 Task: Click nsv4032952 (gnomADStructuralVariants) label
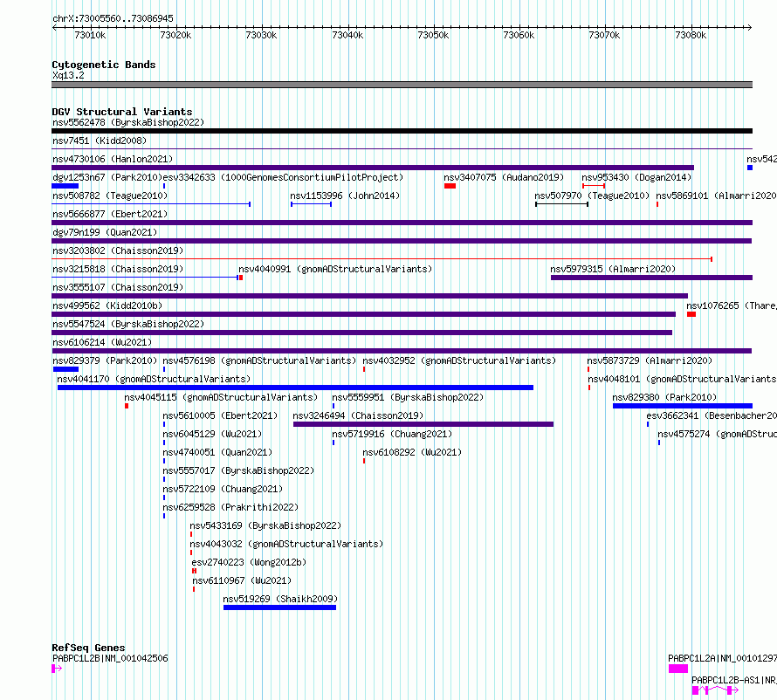tap(459, 360)
